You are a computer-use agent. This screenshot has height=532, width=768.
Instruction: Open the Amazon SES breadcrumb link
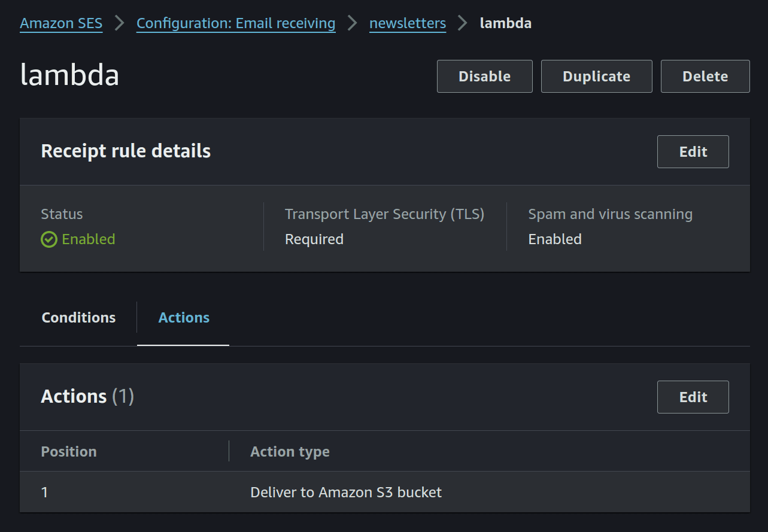click(x=61, y=23)
